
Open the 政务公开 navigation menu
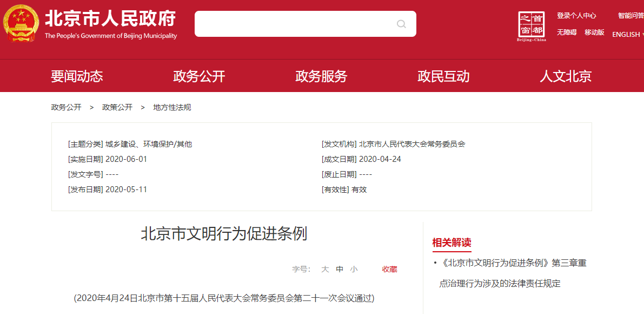click(199, 76)
